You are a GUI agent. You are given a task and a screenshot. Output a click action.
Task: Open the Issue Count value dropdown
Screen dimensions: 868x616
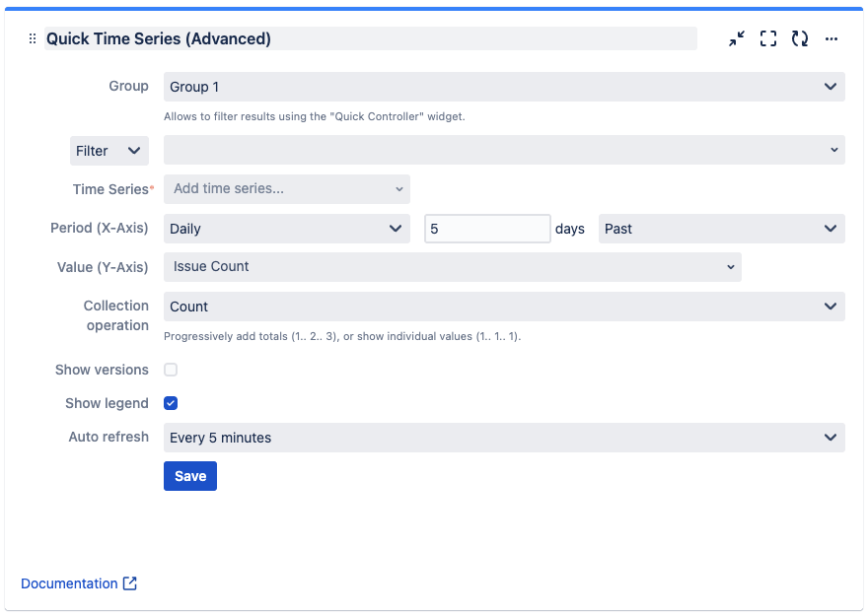click(453, 266)
